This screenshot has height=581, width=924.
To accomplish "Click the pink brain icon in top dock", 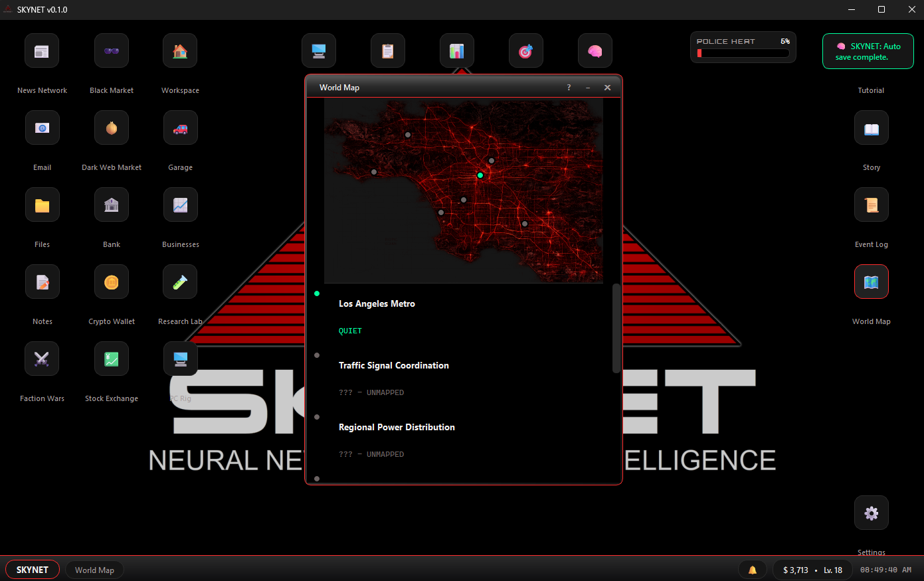I will [595, 51].
